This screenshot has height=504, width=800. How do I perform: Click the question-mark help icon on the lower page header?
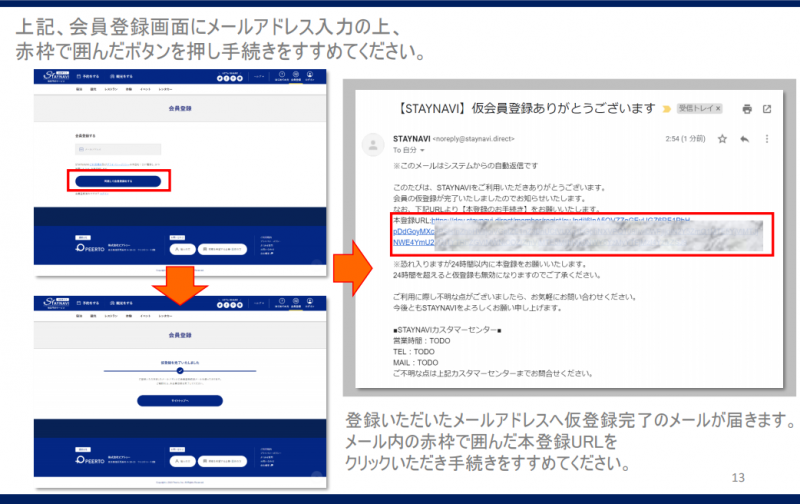point(282,303)
